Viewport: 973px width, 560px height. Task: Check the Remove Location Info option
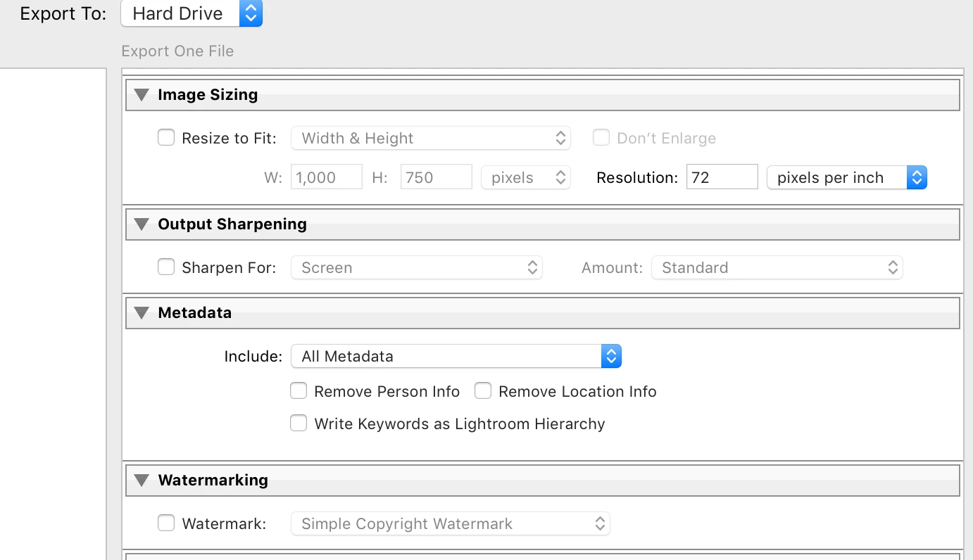coord(483,391)
